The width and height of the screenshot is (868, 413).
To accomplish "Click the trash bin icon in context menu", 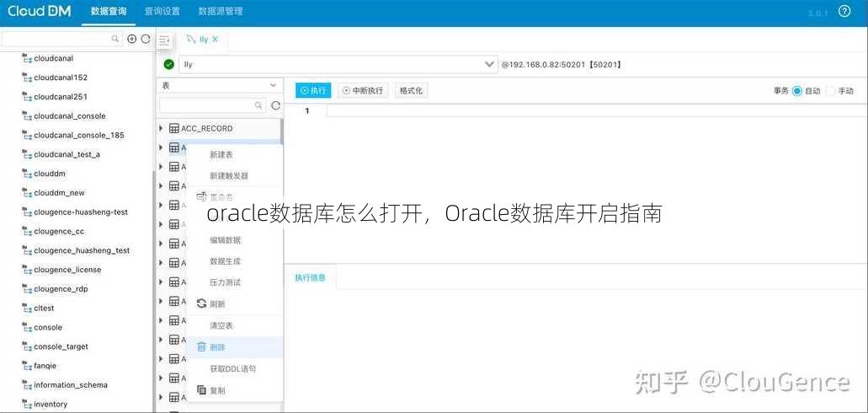I will 201,347.
